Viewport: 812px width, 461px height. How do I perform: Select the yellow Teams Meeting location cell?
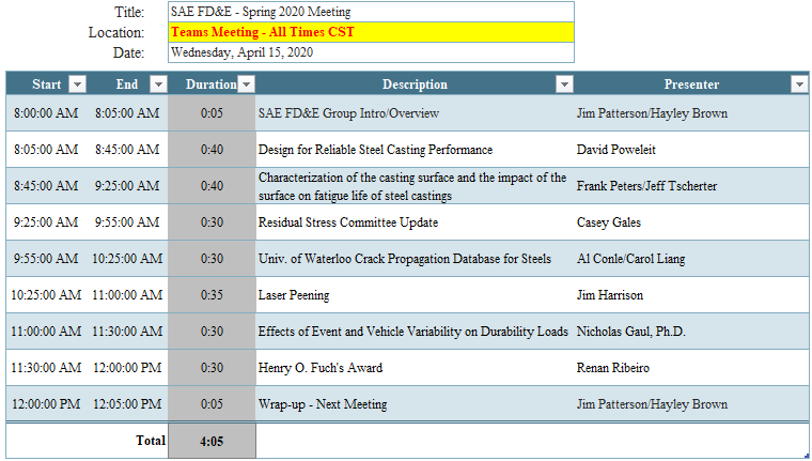pos(370,32)
